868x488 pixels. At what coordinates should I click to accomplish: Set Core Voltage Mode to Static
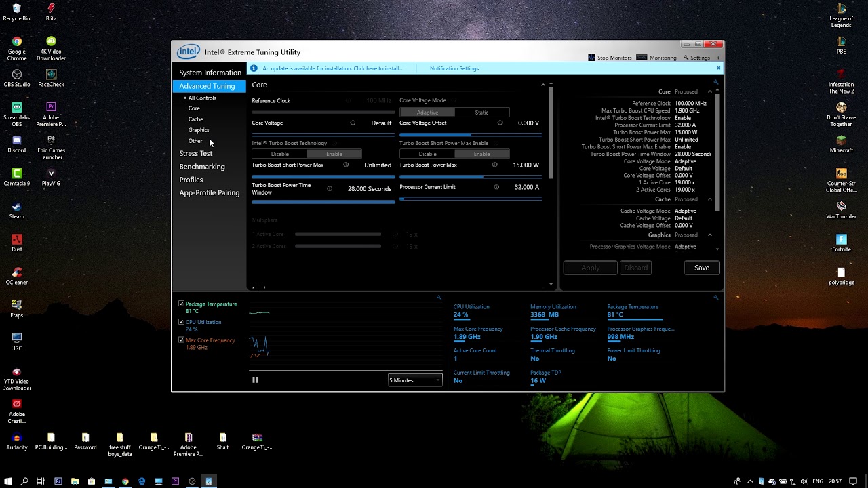[481, 113]
